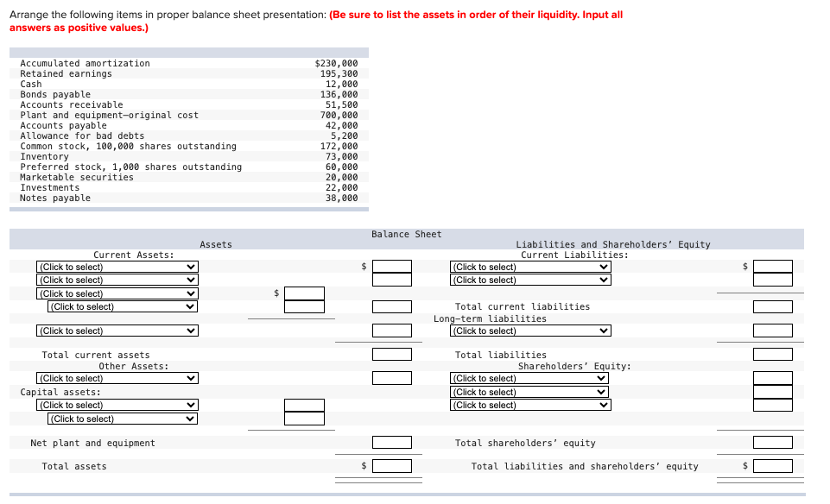Open the third Shareholders' Equity selection dropdown
Screen dimensions: 830x504
coord(529,404)
